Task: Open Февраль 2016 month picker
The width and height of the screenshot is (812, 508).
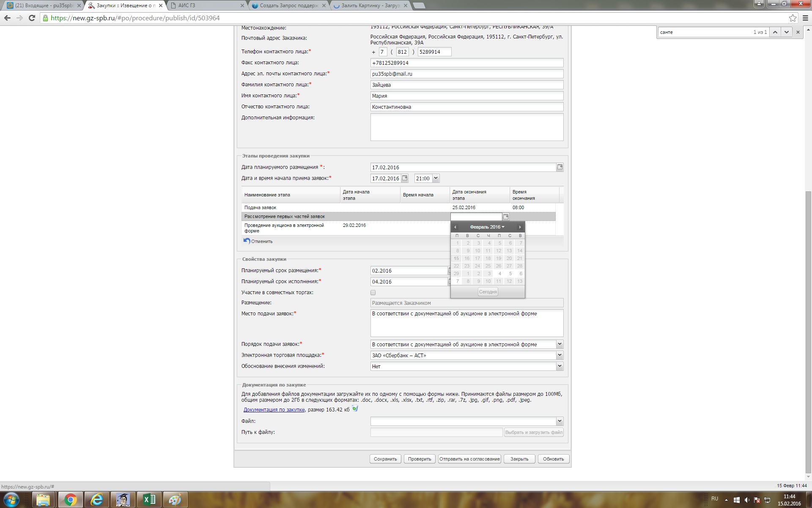Action: tap(487, 227)
